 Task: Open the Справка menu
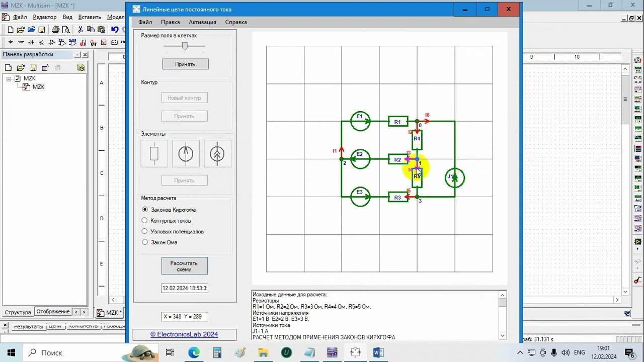236,22
